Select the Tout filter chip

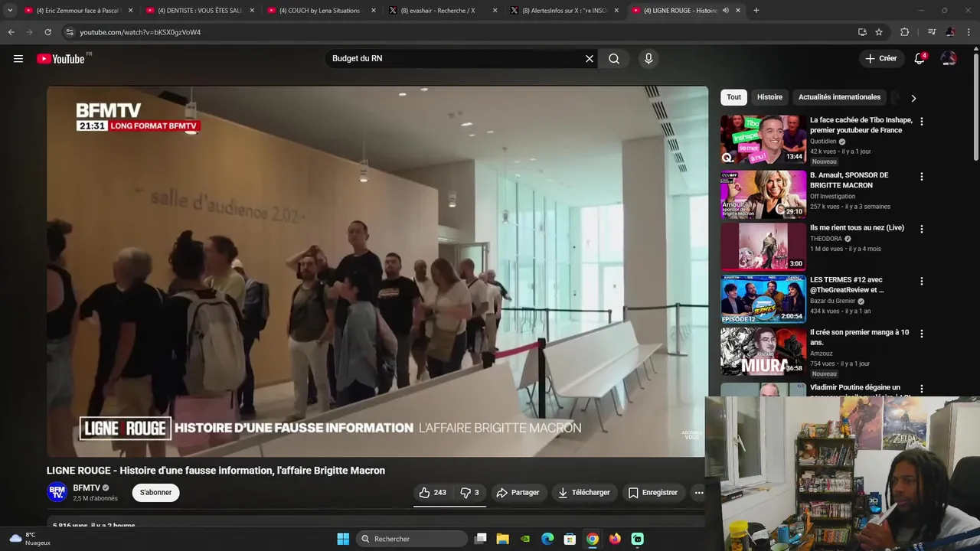[733, 97]
